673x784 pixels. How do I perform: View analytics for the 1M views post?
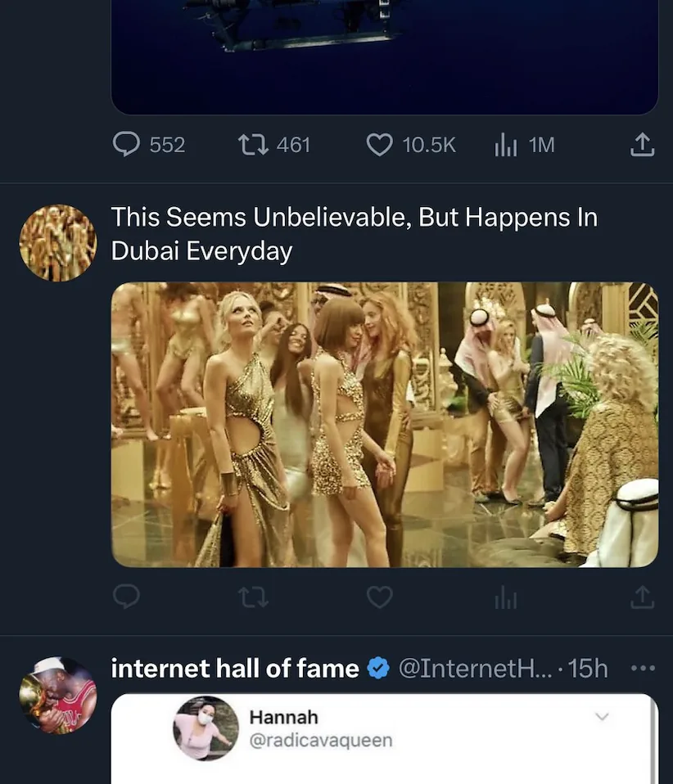click(x=505, y=145)
